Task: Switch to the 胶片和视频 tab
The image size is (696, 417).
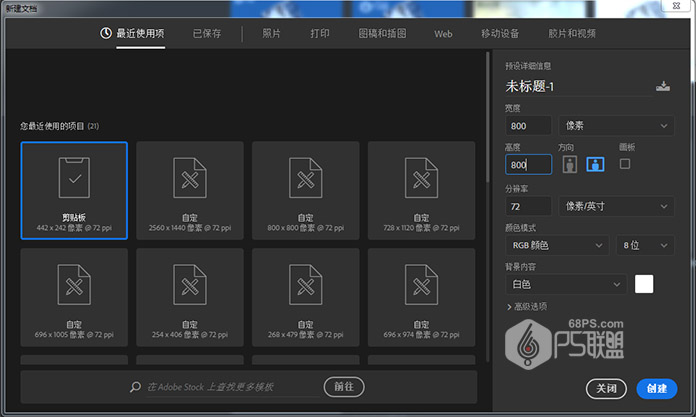Action: pyautogui.click(x=572, y=33)
